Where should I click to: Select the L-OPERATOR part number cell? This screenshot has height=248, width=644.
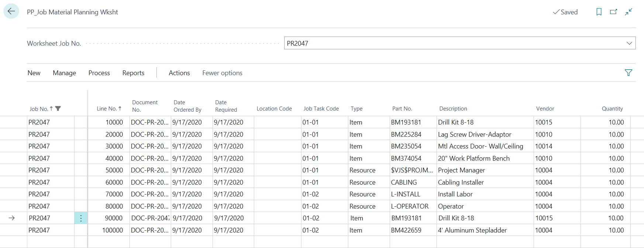pos(410,206)
